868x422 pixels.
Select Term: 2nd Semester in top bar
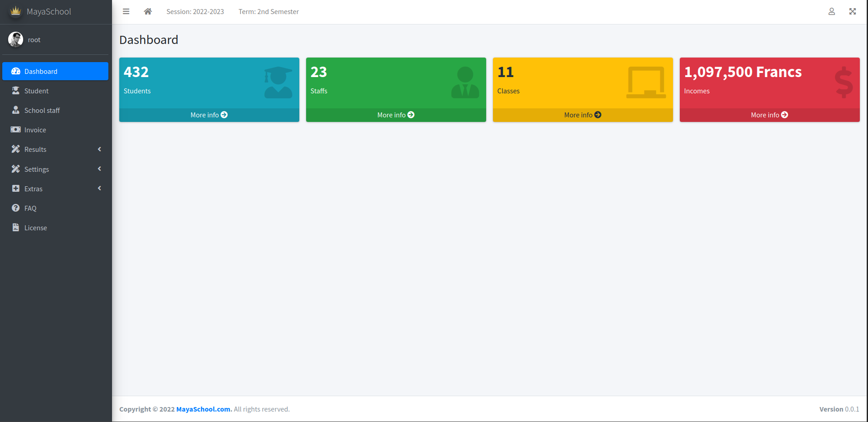[x=268, y=12]
